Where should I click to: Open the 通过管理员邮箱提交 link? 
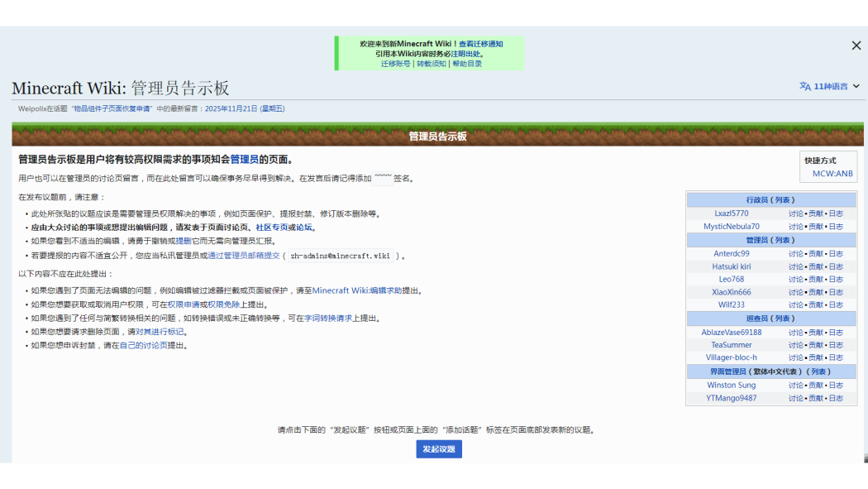244,256
